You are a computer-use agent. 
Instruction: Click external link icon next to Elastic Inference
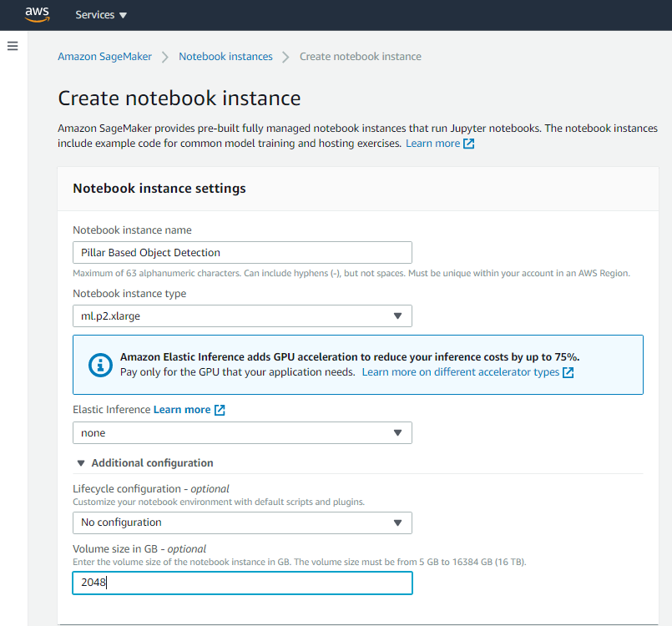(x=220, y=410)
